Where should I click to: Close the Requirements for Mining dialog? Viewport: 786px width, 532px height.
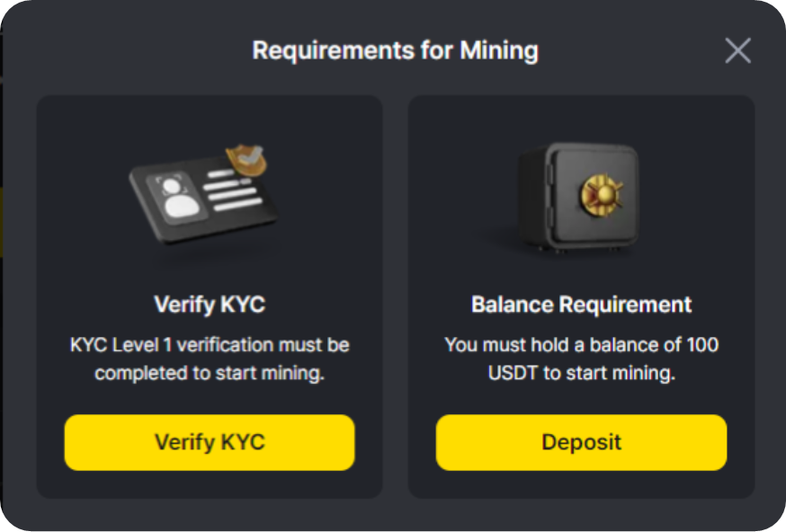pyautogui.click(x=737, y=50)
